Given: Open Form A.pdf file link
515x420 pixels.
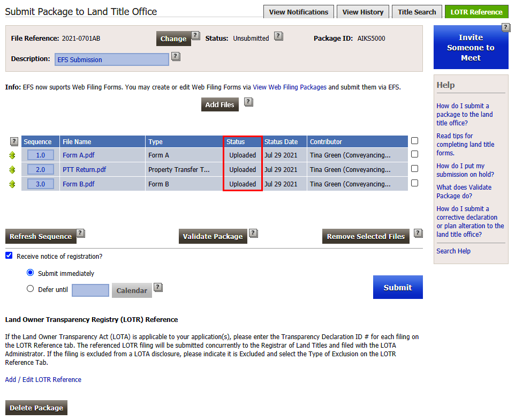Looking at the screenshot, I should (79, 155).
